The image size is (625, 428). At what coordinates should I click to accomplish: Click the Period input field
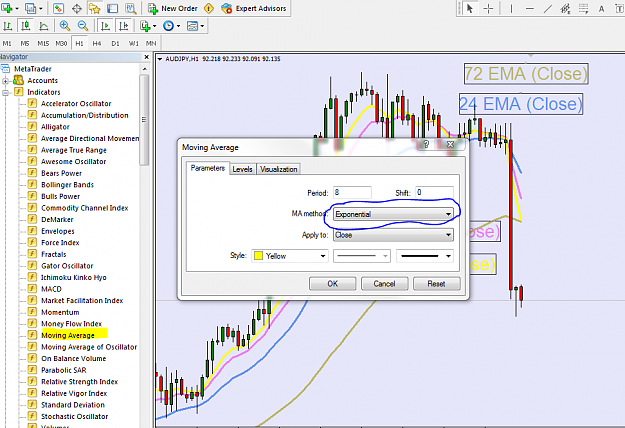[352, 192]
